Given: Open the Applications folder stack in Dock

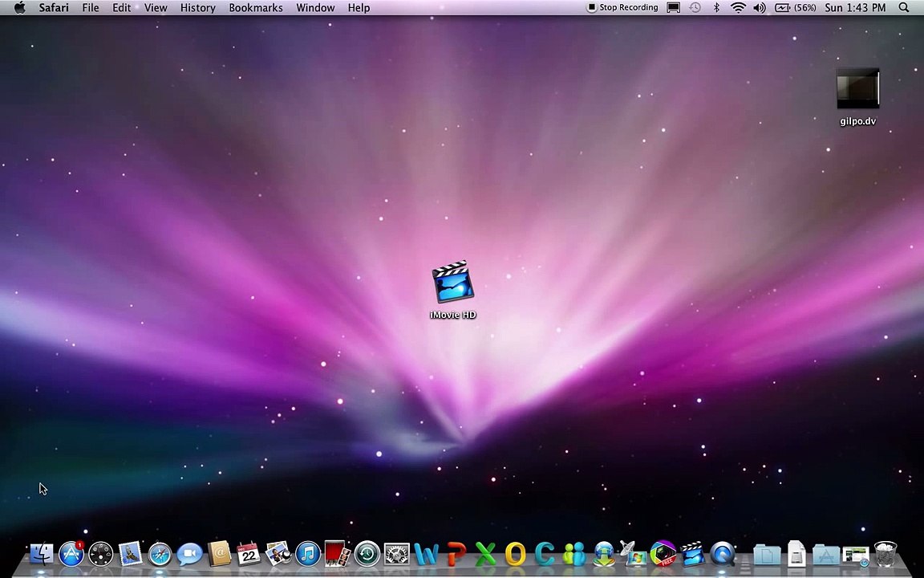Looking at the screenshot, I should (825, 555).
